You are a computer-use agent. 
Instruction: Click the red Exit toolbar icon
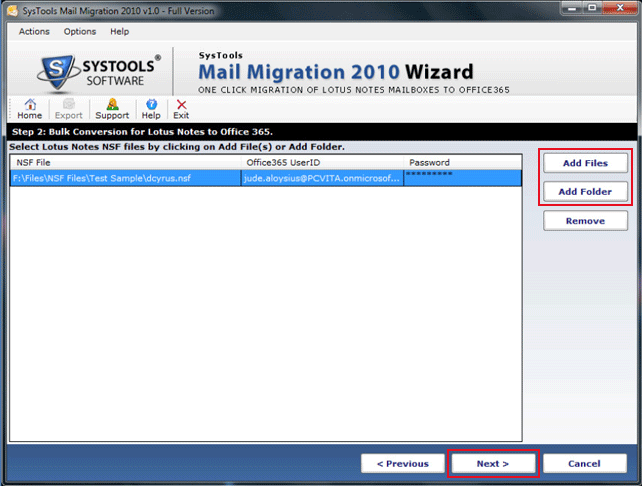click(x=181, y=109)
